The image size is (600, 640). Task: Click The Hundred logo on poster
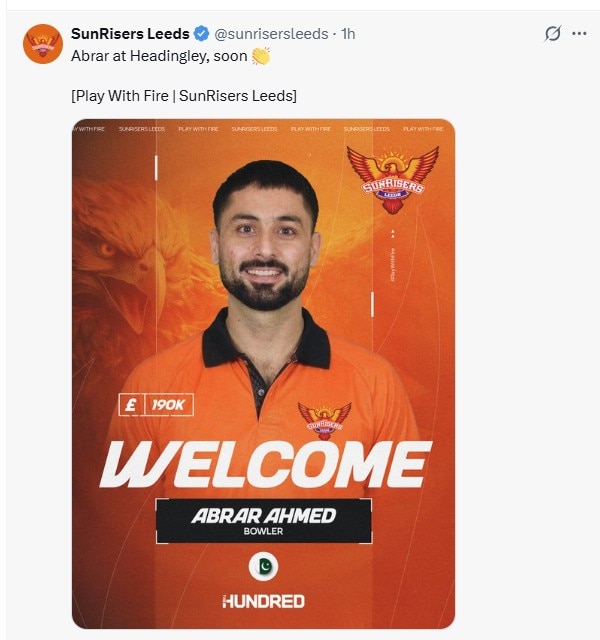coord(264,602)
